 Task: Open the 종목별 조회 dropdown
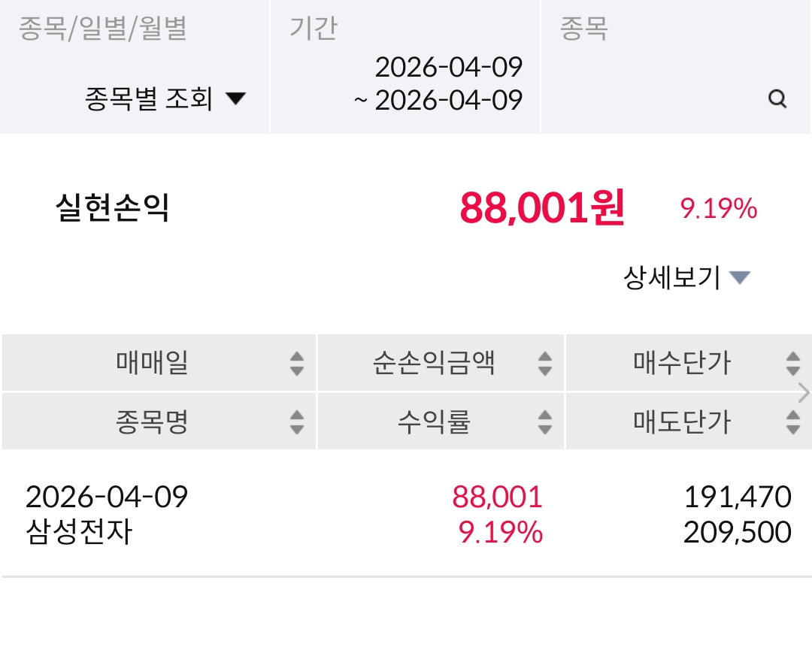coord(166,99)
